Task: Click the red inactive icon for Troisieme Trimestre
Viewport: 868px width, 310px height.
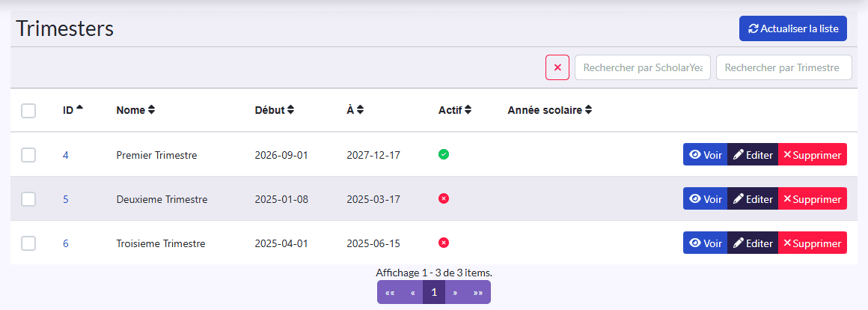Action: point(444,243)
